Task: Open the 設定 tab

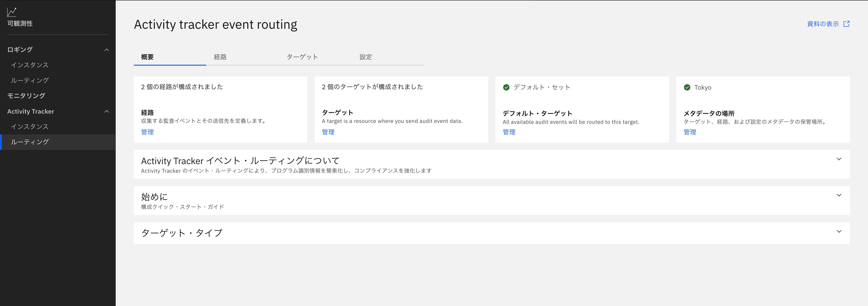Action: (x=366, y=57)
